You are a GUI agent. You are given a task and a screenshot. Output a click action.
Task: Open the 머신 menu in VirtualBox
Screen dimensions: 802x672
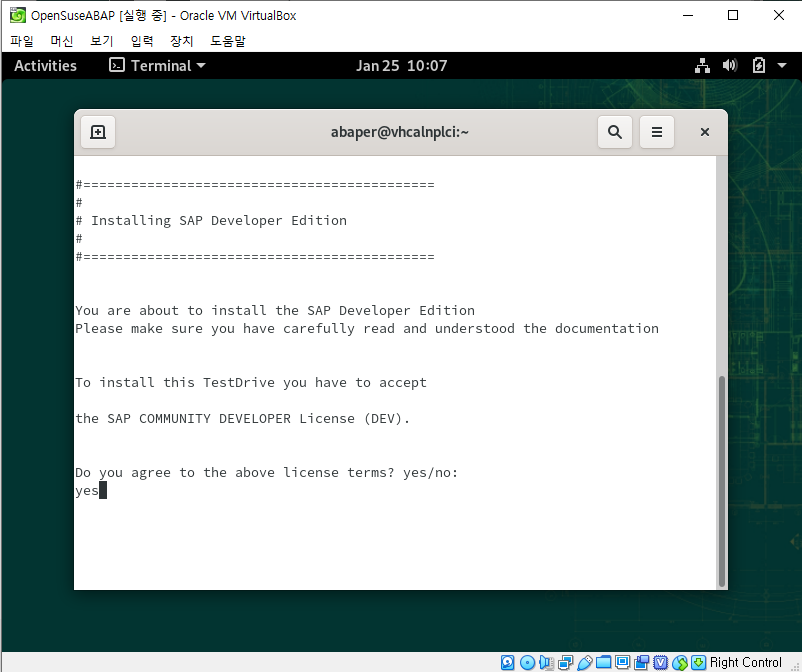[61, 40]
